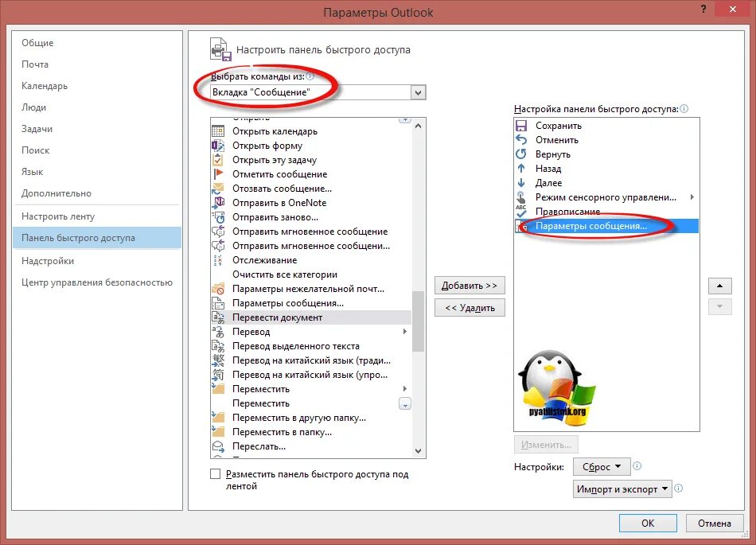Select Очистить все категории in commands list
756x545 pixels.
click(x=311, y=274)
